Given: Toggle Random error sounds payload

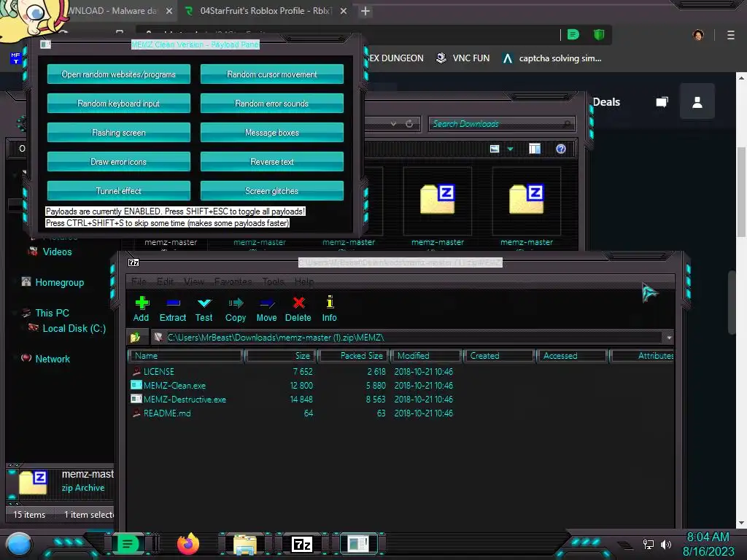Looking at the screenshot, I should point(272,104).
